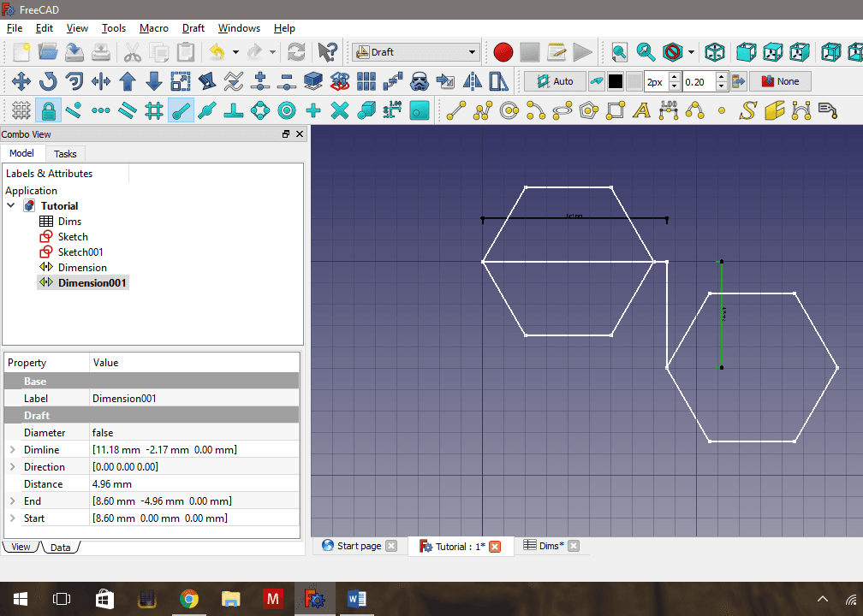Open the line color swatch

point(617,81)
